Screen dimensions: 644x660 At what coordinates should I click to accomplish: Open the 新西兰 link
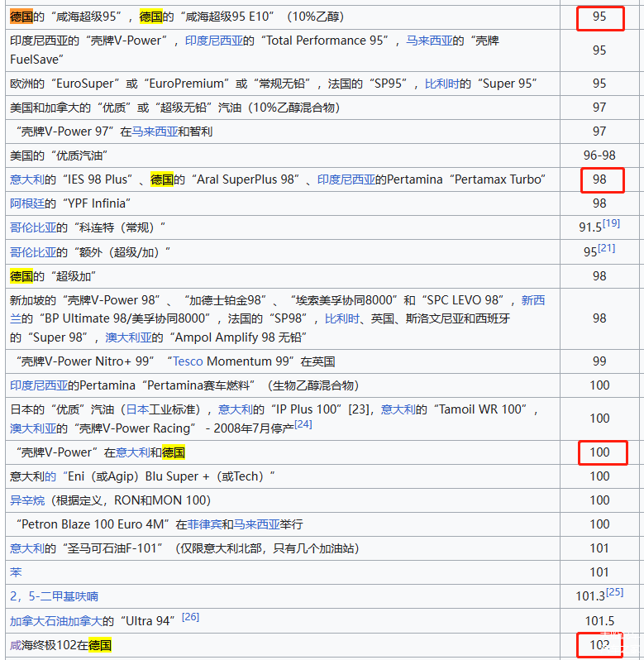click(532, 300)
